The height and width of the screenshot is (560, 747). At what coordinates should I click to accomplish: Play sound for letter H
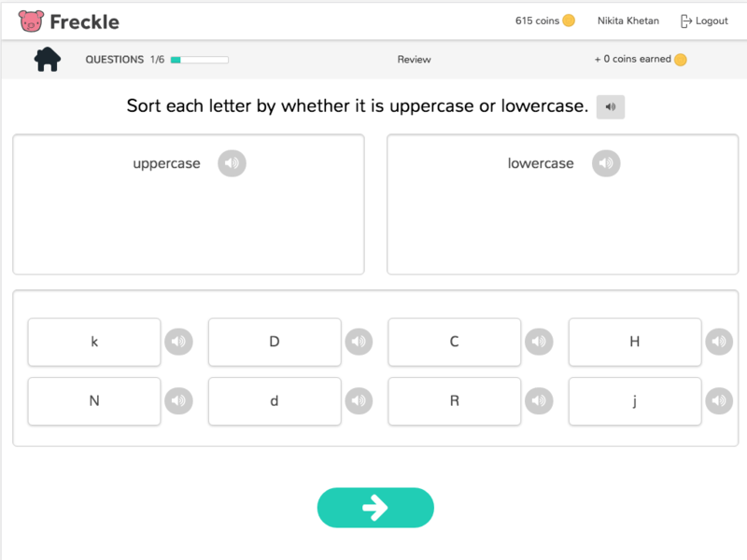pyautogui.click(x=719, y=342)
